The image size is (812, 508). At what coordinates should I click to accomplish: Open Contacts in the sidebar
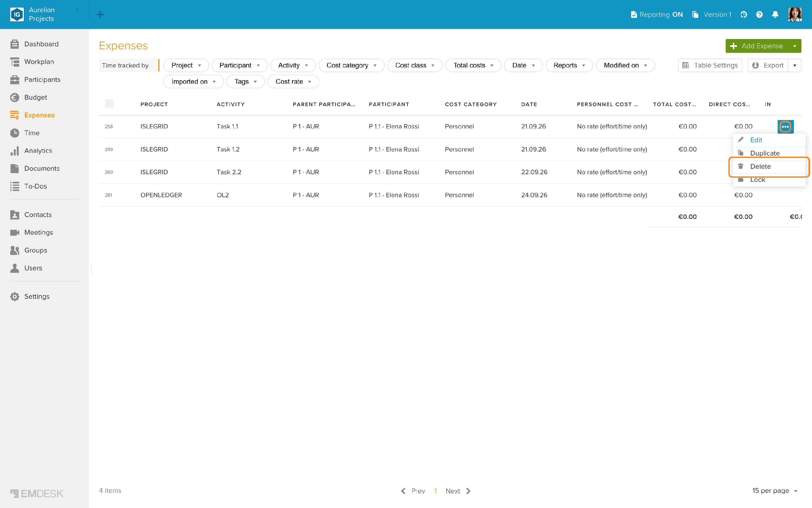38,215
